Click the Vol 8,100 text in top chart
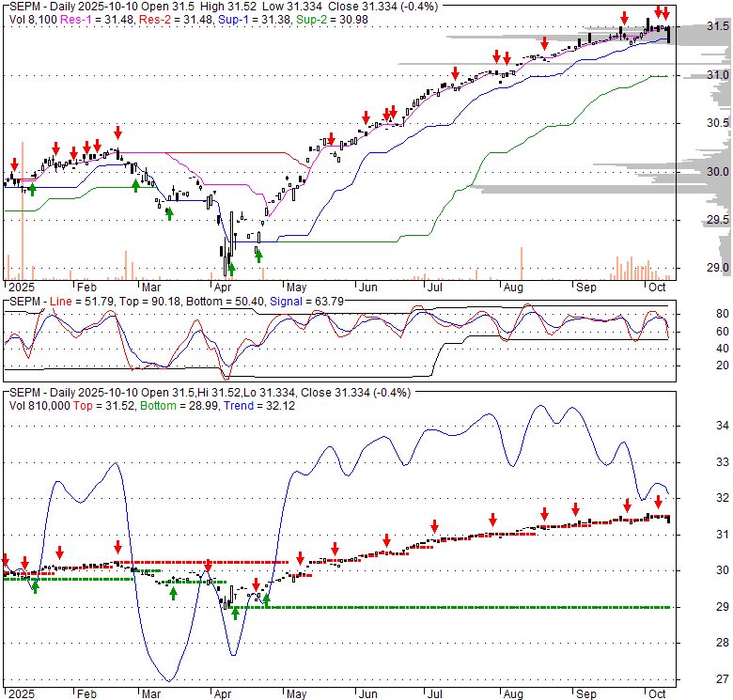 tap(31, 19)
